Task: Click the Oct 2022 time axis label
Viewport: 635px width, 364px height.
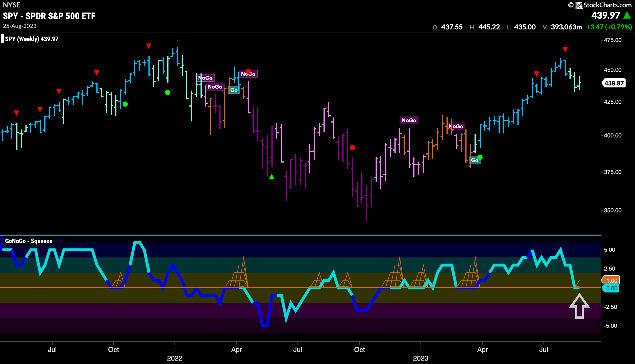Action: tap(359, 350)
